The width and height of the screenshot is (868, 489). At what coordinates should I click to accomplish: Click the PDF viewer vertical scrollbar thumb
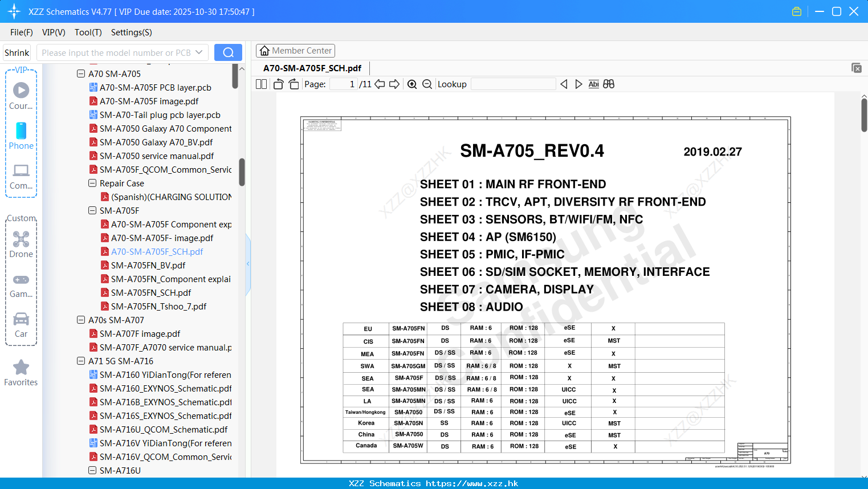pos(864,115)
